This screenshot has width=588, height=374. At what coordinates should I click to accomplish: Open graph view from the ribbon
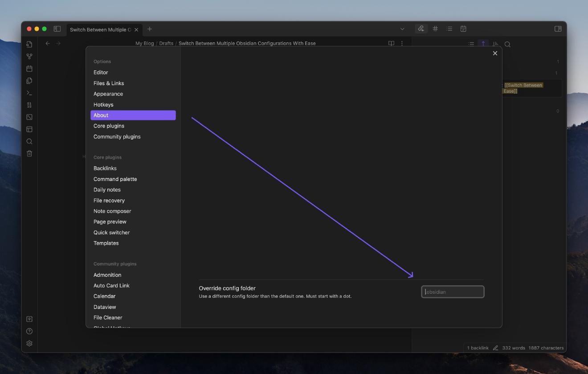point(29,56)
